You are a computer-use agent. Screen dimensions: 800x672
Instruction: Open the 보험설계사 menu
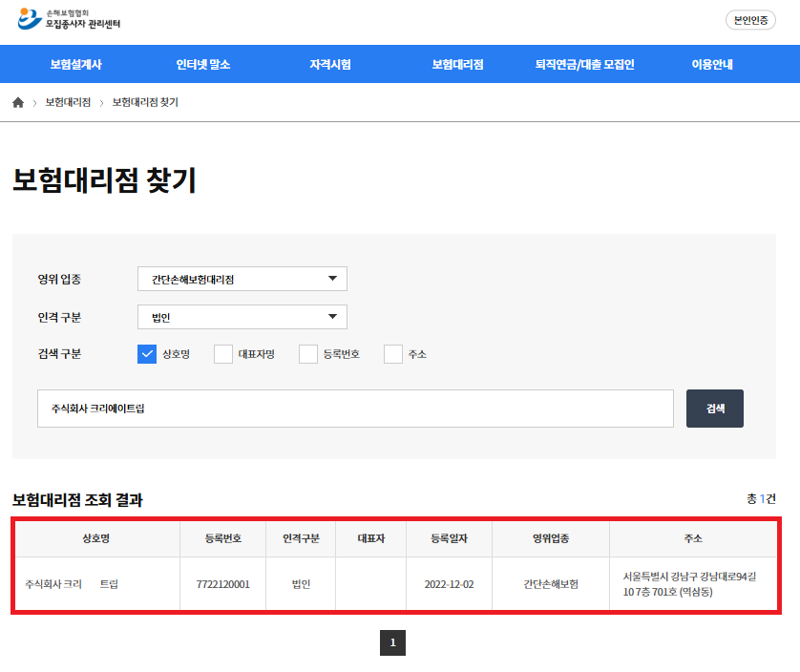tap(76, 65)
